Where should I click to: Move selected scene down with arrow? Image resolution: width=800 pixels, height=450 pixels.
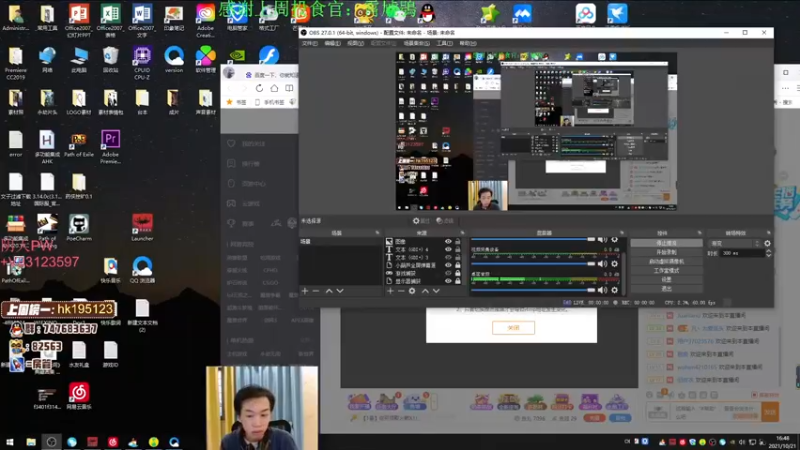pyautogui.click(x=340, y=291)
